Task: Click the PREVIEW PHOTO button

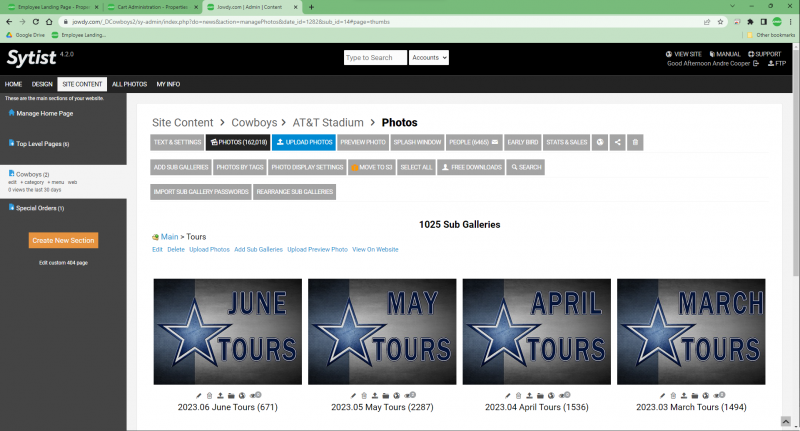Action: point(363,142)
